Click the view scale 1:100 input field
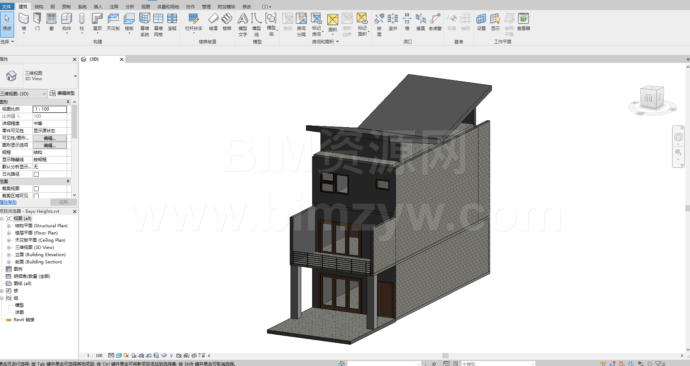This screenshot has height=366, width=690. (x=50, y=109)
